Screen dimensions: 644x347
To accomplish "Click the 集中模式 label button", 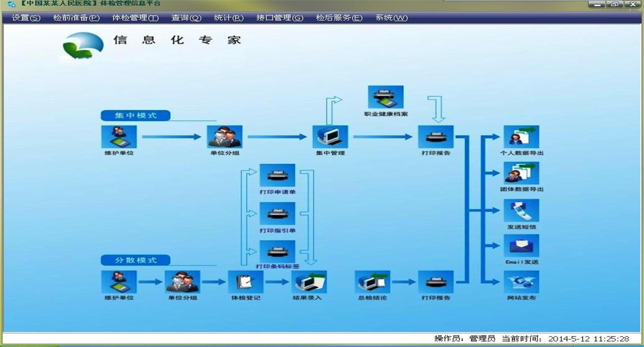I will [136, 116].
